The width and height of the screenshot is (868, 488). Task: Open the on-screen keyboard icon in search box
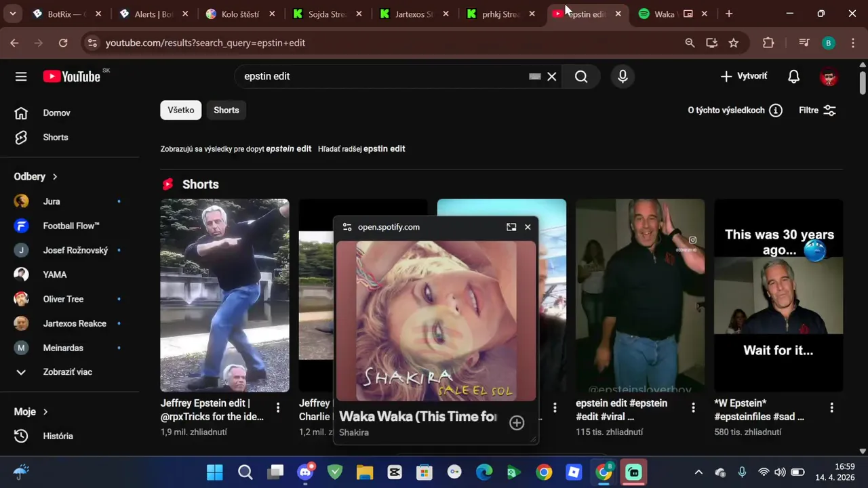coord(535,77)
